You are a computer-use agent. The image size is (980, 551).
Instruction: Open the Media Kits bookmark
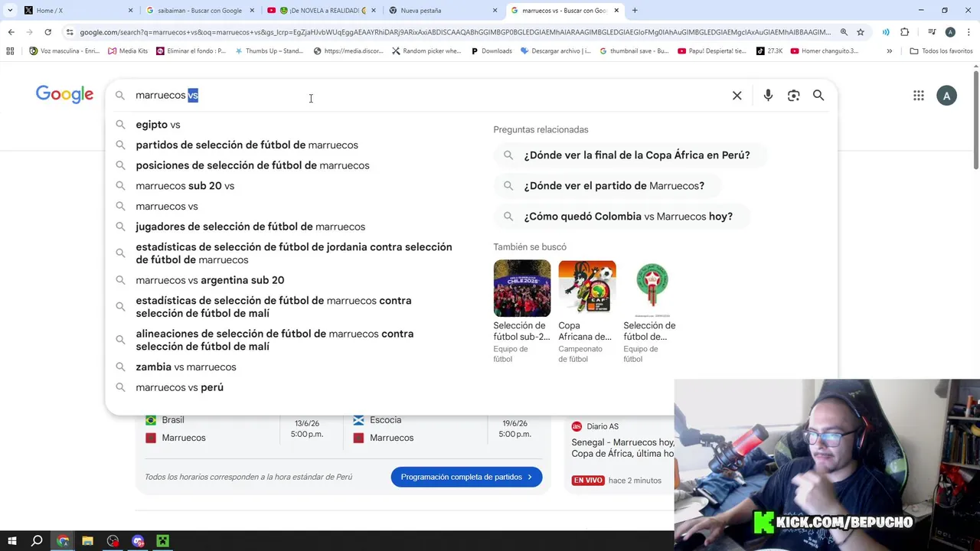pyautogui.click(x=128, y=51)
